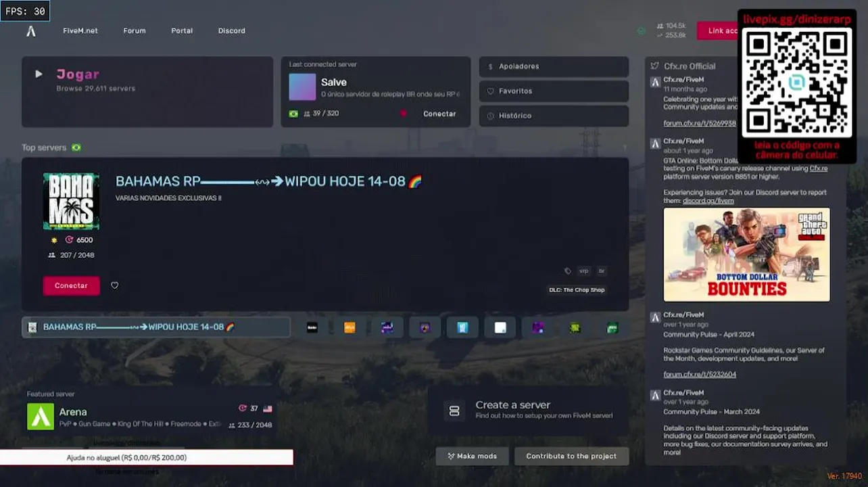868x487 pixels.
Task: Click the br tag
Action: coord(601,271)
